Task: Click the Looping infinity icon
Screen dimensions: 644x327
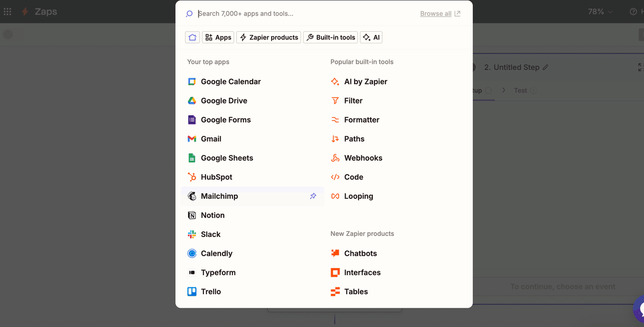Action: [335, 196]
